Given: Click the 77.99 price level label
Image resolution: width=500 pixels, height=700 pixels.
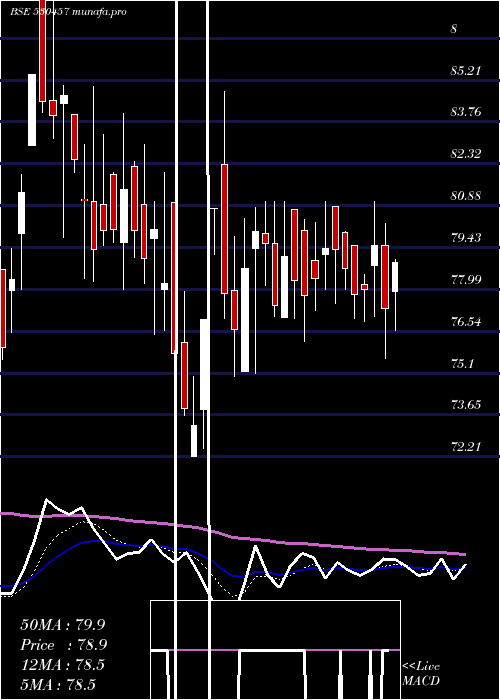Looking at the screenshot, I should [466, 280].
